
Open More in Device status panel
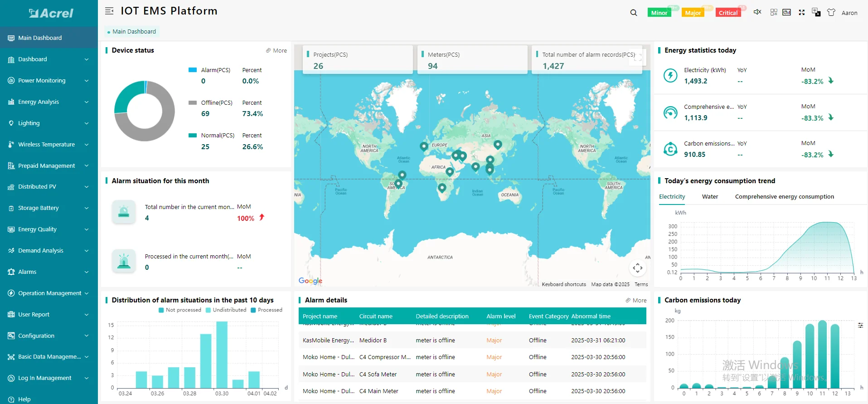click(276, 50)
